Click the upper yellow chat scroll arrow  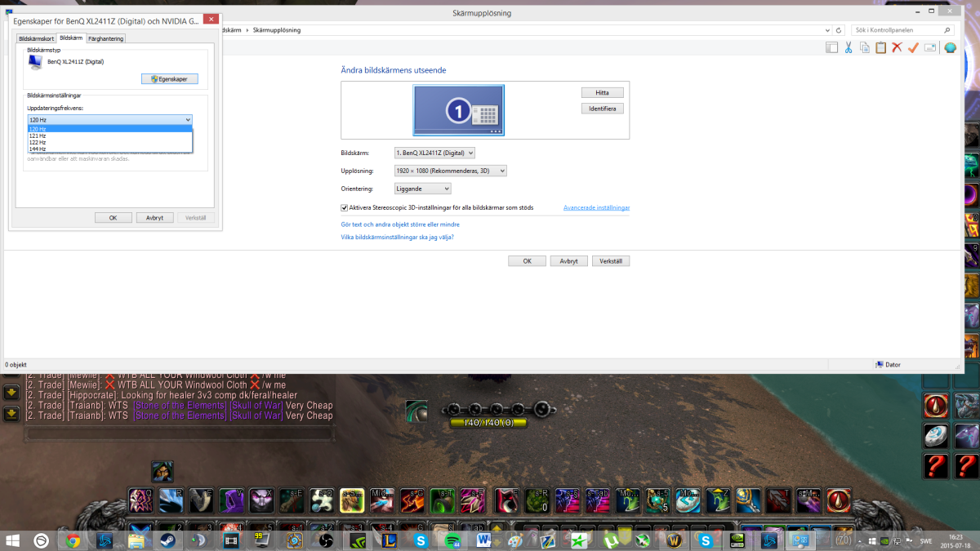(x=11, y=392)
